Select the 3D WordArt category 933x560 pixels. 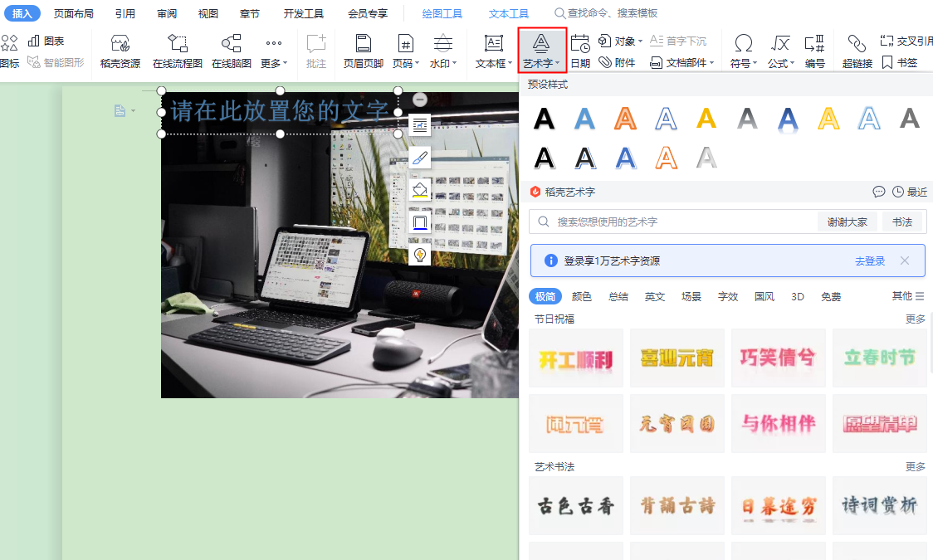point(798,297)
